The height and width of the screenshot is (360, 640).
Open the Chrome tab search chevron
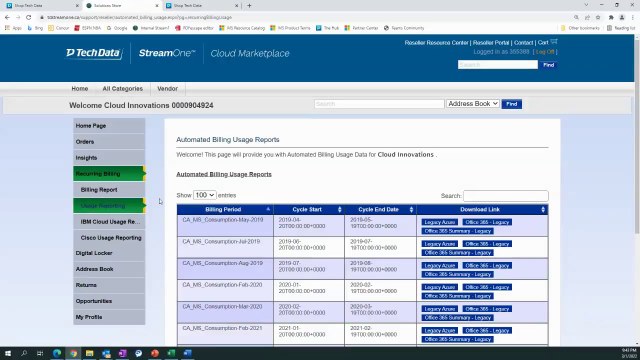point(586,5)
